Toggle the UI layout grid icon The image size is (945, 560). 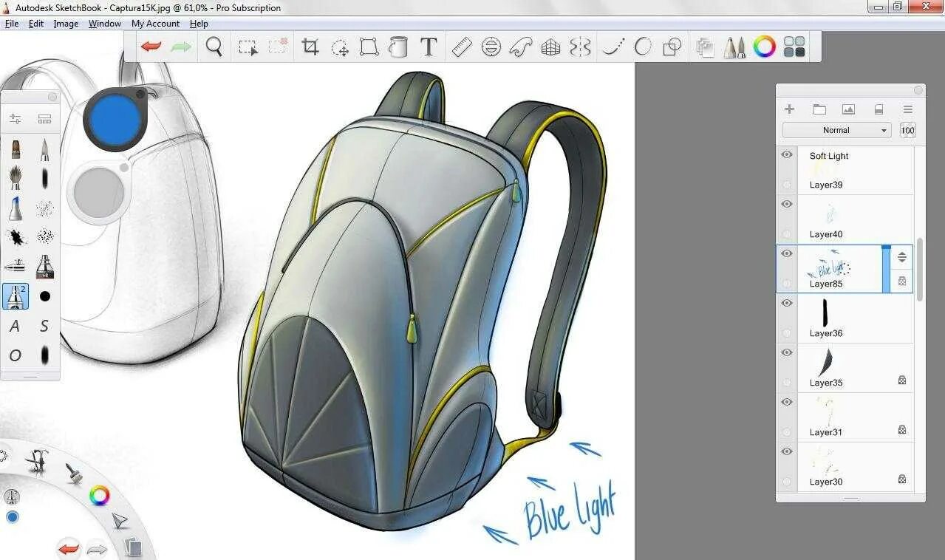[x=794, y=47]
